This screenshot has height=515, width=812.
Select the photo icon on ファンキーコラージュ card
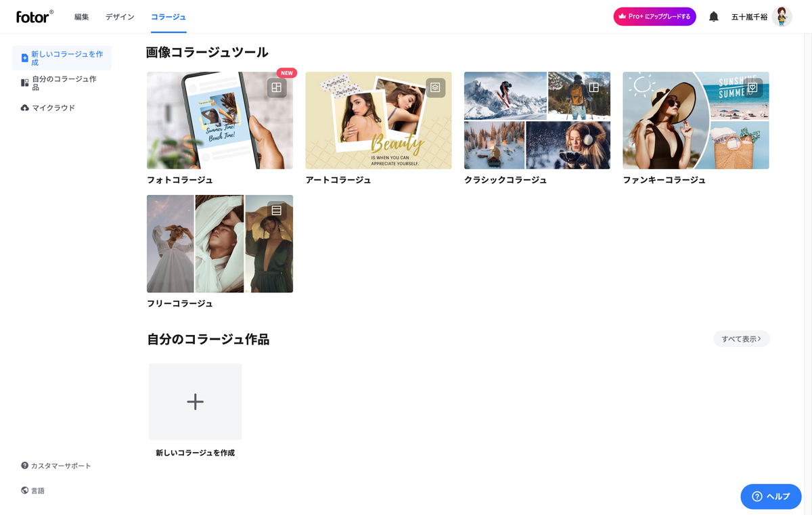click(x=752, y=87)
